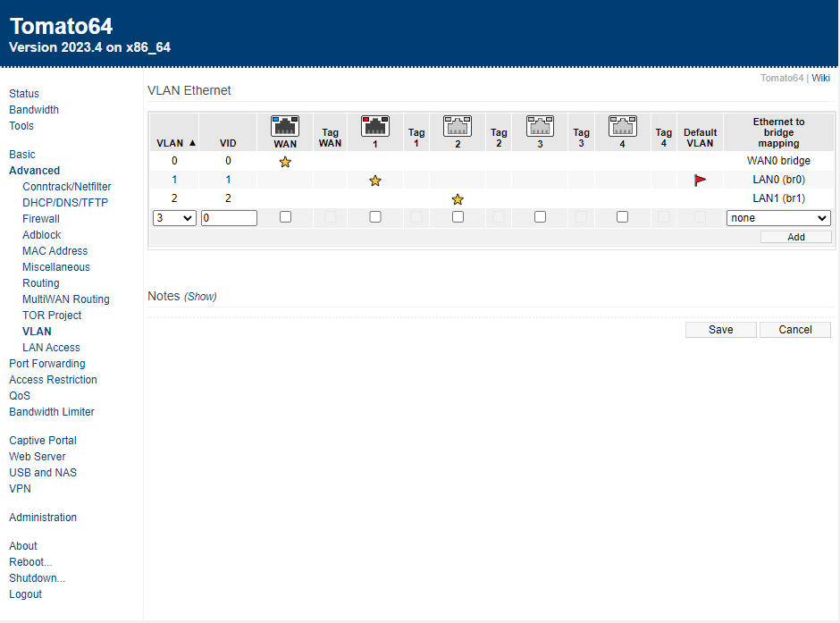Click the LAN0 (br0) mapping cell
This screenshot has width=840, height=623.
click(778, 180)
